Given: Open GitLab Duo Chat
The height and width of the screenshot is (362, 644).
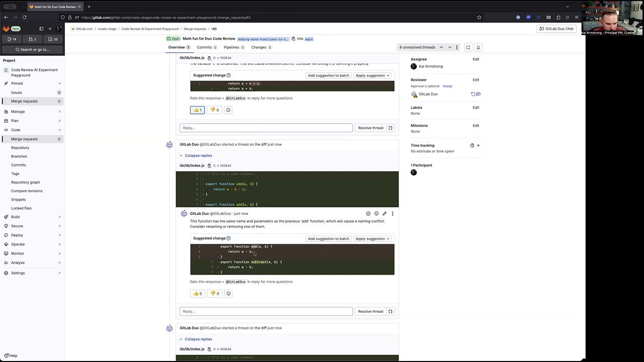Looking at the screenshot, I should click(x=556, y=29).
